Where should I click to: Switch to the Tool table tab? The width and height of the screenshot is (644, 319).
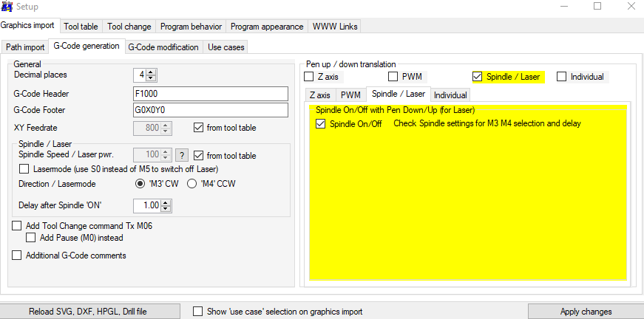[81, 27]
